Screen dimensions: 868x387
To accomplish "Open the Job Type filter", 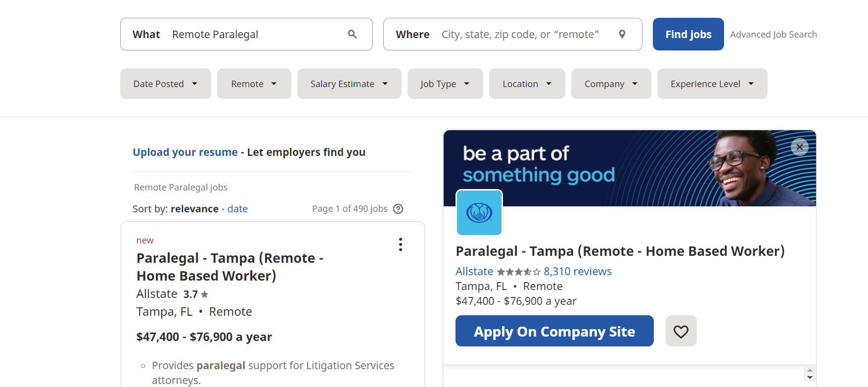I will (x=445, y=84).
